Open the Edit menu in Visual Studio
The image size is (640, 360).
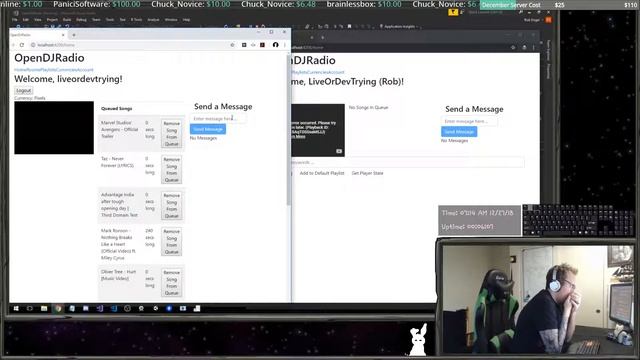[26, 20]
